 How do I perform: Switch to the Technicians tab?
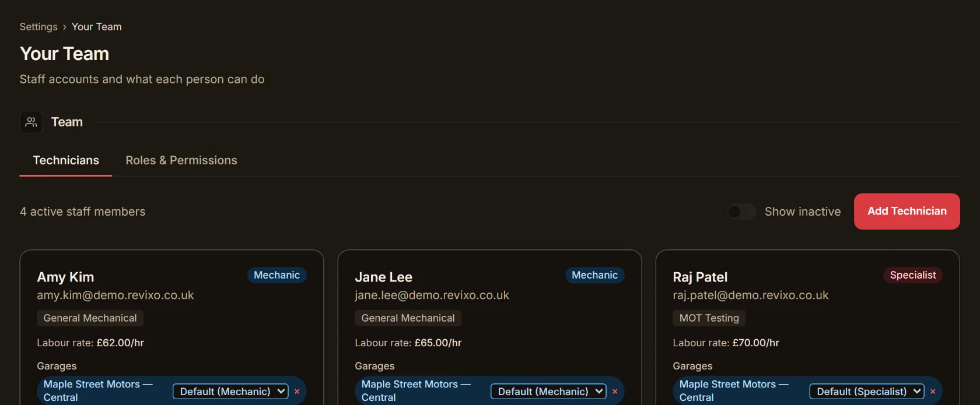point(66,160)
